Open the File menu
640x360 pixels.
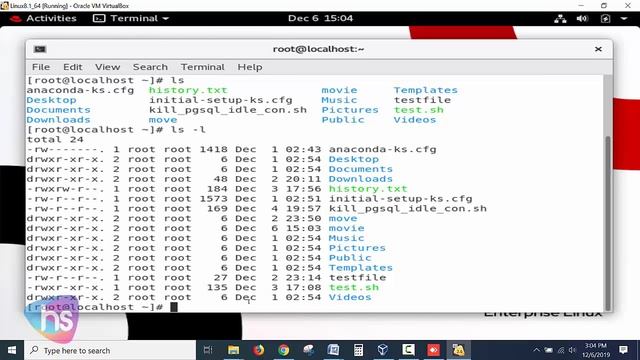(41, 67)
